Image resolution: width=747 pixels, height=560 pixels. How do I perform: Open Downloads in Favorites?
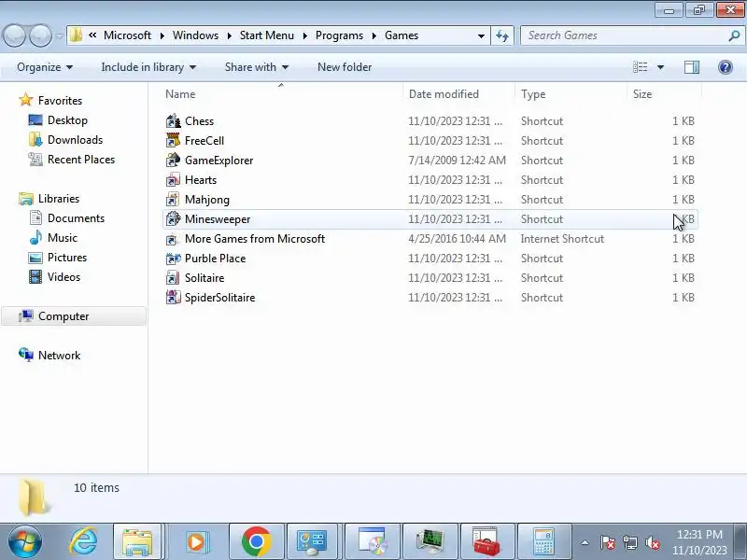(75, 140)
